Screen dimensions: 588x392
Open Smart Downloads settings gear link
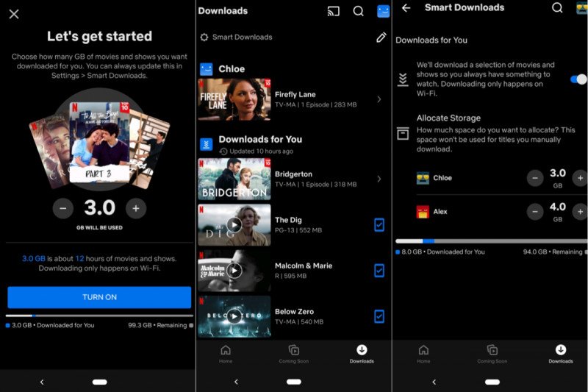[x=236, y=37]
